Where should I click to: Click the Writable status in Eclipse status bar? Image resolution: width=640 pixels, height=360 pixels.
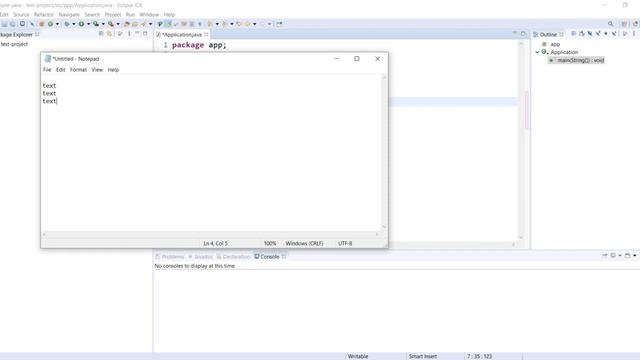point(358,356)
